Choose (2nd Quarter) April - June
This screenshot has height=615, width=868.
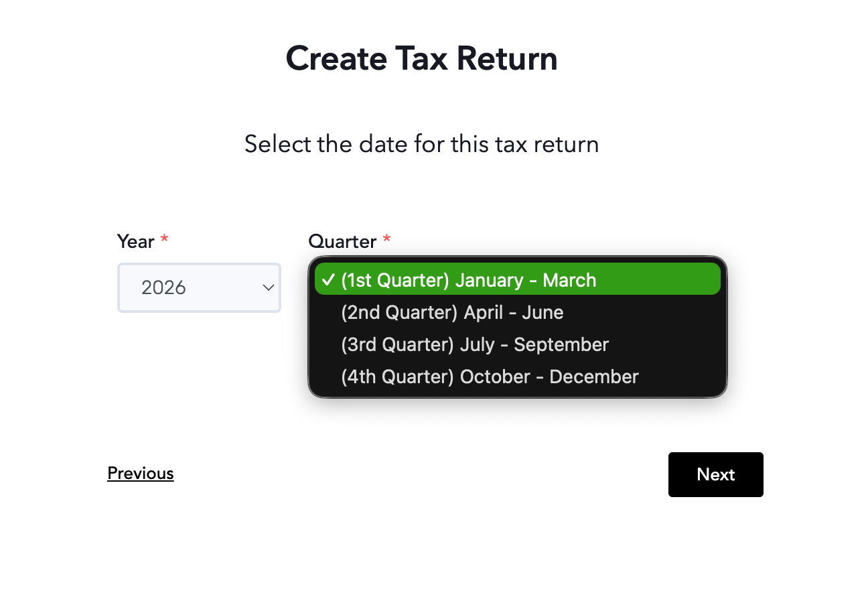click(x=518, y=312)
